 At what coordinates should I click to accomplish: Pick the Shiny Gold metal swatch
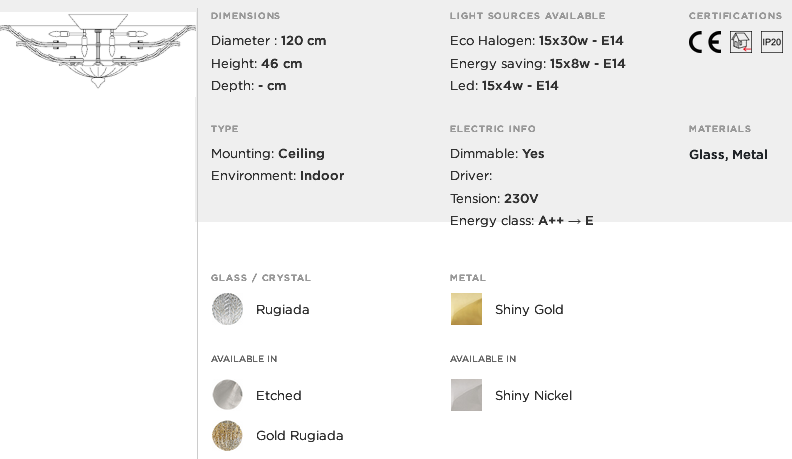tap(466, 309)
